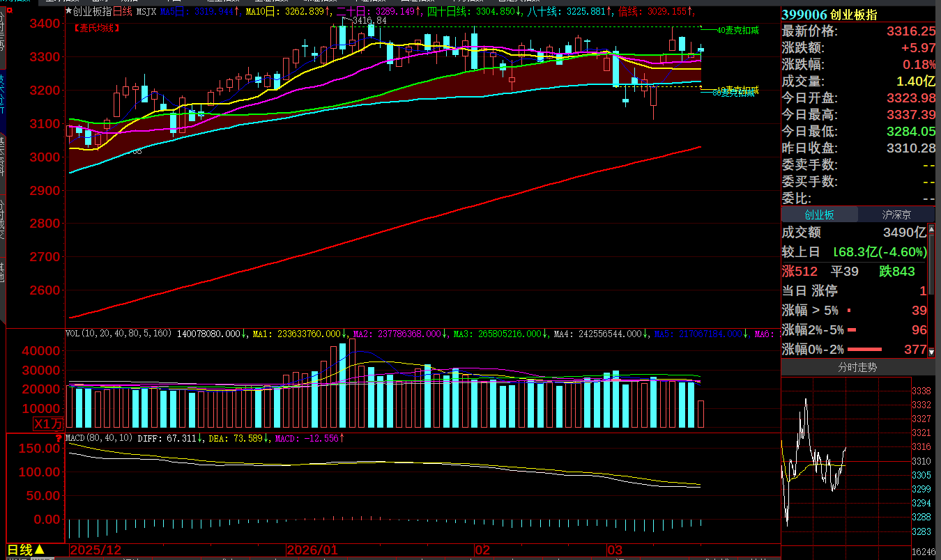Screen dimensions: 941x560
Task: Click the 3416.84 high price marker
Action: point(369,21)
